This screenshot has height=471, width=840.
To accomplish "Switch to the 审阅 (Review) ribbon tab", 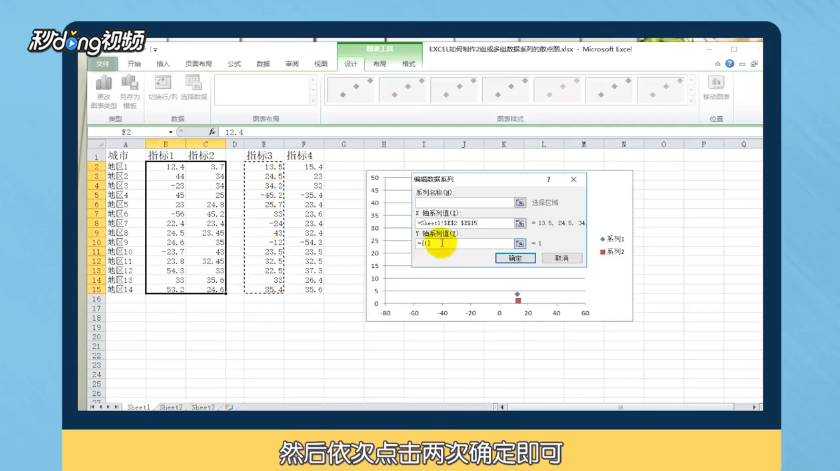I will 292,64.
